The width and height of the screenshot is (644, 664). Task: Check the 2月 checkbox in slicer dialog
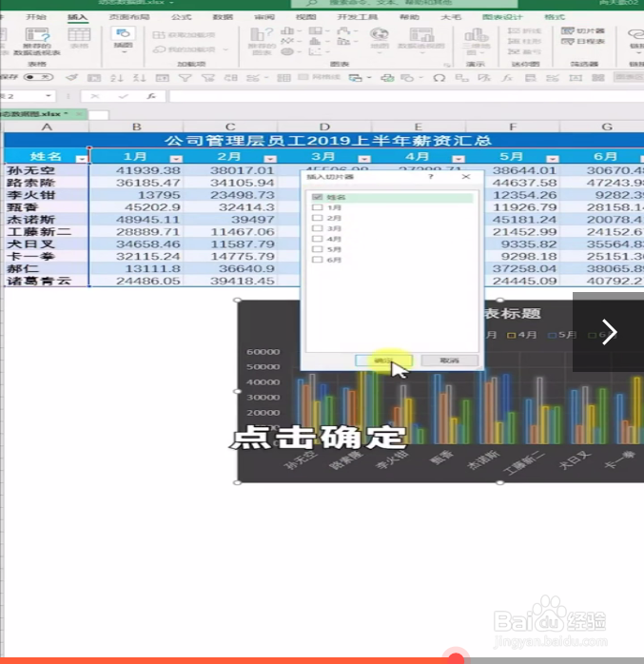[x=317, y=218]
